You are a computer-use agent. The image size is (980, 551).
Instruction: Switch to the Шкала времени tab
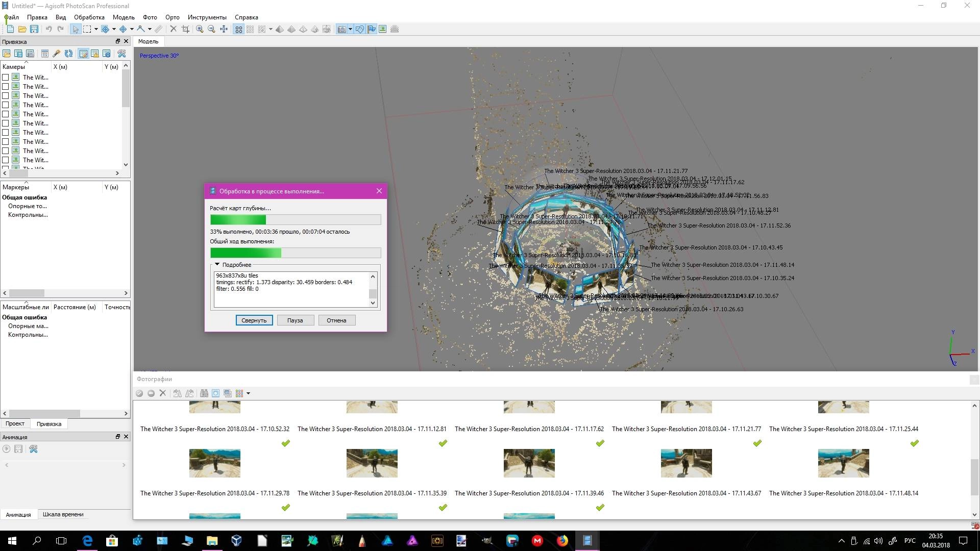(63, 514)
